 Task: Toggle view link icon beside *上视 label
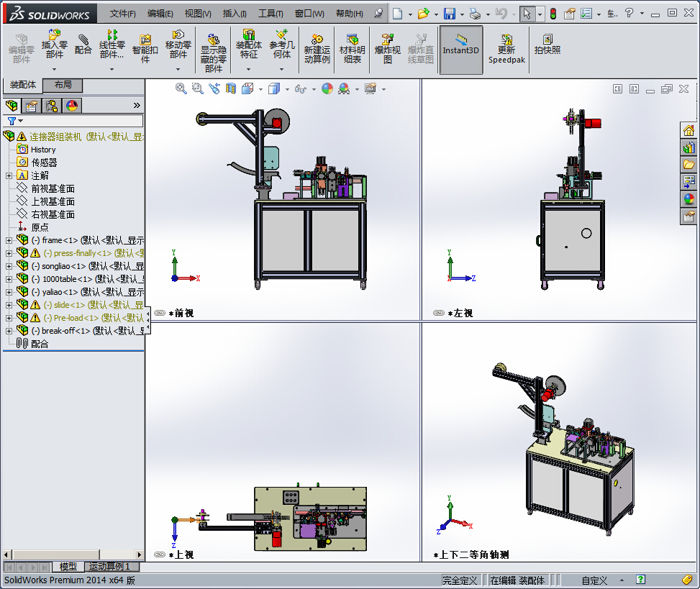click(x=160, y=554)
